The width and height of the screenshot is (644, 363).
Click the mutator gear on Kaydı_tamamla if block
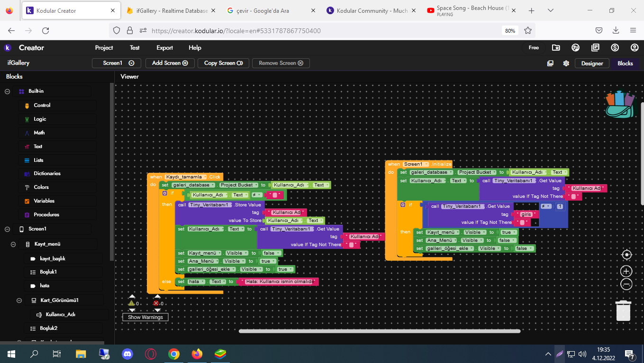[x=164, y=193]
